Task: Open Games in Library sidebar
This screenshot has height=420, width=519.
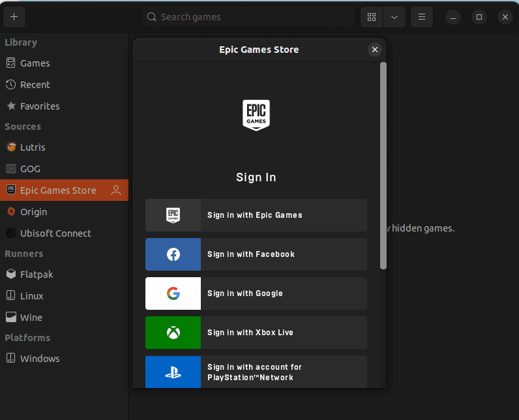Action: [64, 63]
